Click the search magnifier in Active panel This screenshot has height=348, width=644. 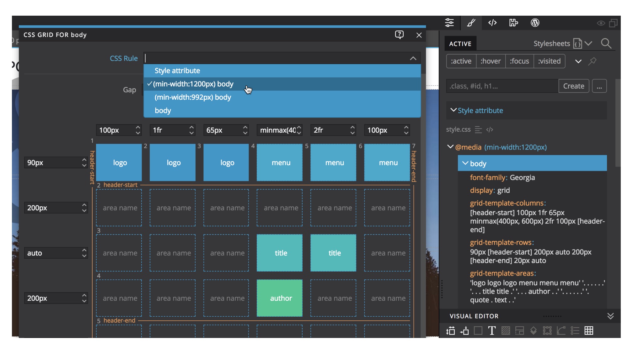(x=606, y=44)
